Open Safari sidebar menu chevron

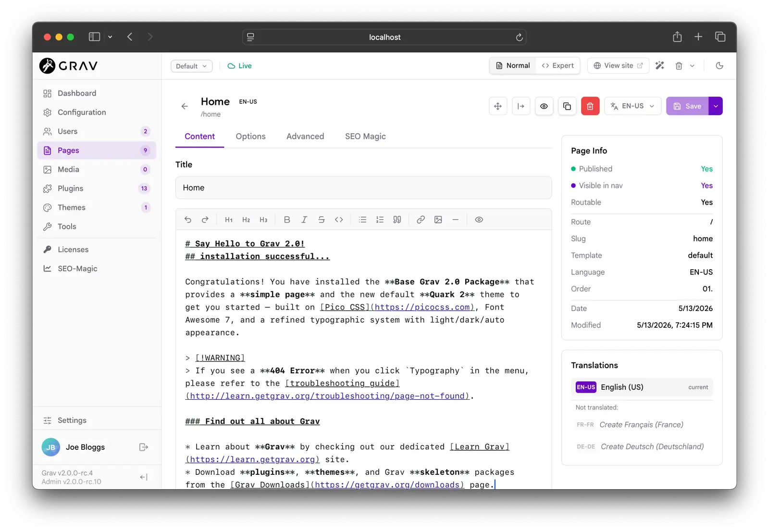click(x=110, y=37)
